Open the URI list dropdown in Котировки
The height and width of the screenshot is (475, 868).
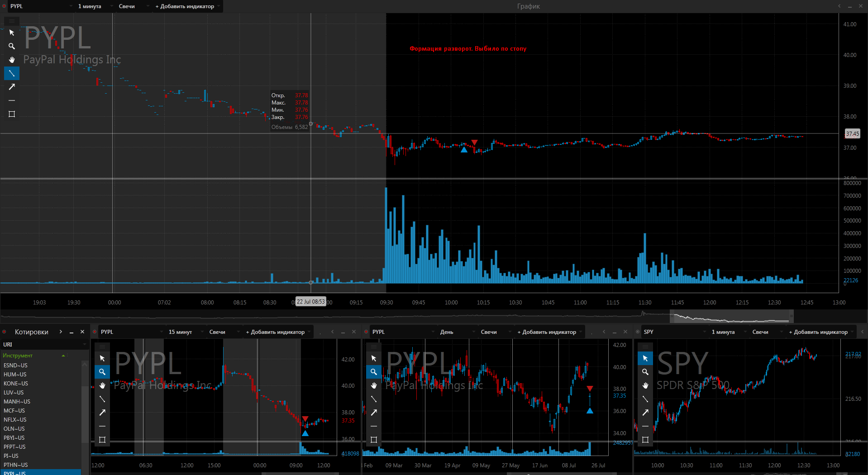[x=44, y=345]
